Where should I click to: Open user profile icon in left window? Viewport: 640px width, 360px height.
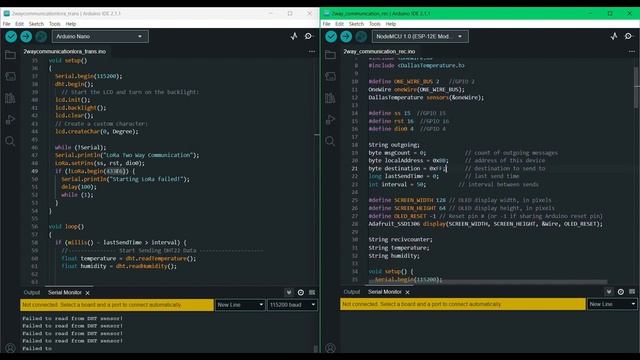click(x=10, y=348)
